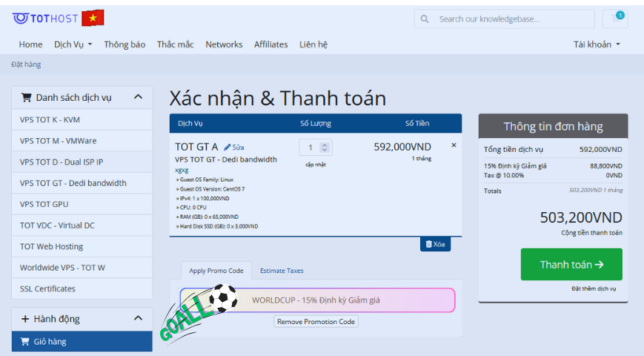Viewport: 644px width, 356px height.
Task: Click the Đặt hàng breadcrumb
Action: point(26,64)
